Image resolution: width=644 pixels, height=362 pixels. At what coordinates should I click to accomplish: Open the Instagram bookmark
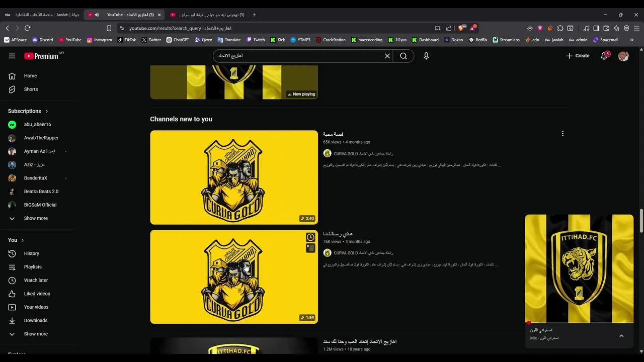(99, 40)
